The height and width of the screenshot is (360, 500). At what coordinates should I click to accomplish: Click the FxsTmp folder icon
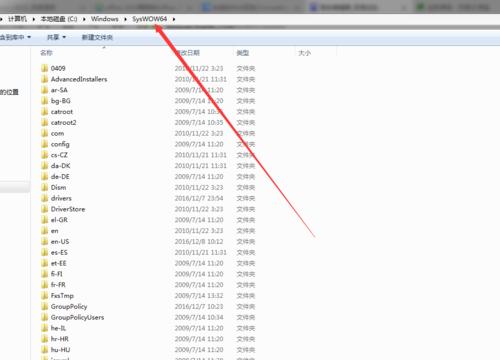[x=44, y=296]
